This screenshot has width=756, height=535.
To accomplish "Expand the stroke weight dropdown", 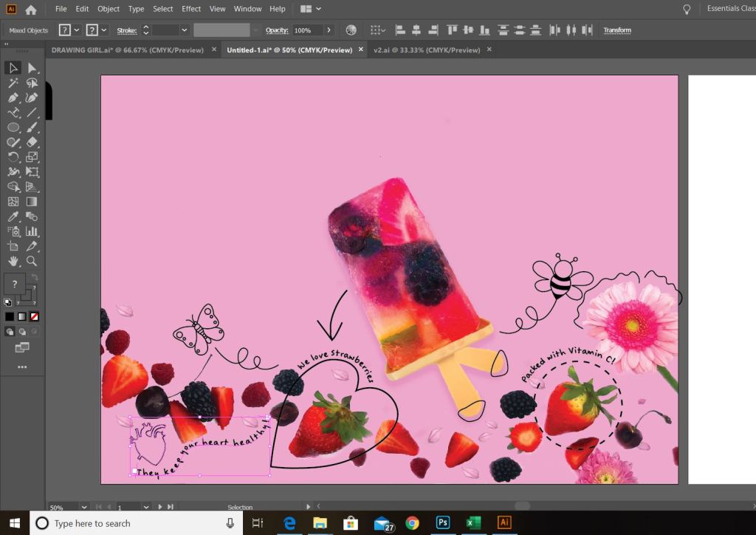I will [x=184, y=30].
